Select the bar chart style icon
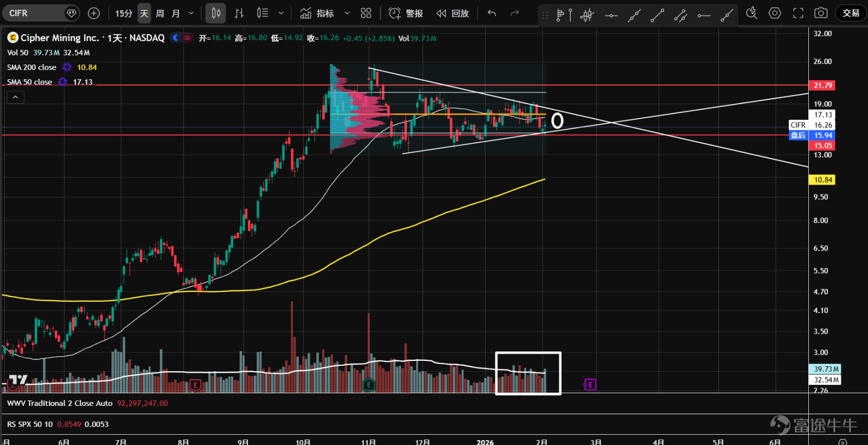This screenshot has height=445, width=868. point(239,13)
